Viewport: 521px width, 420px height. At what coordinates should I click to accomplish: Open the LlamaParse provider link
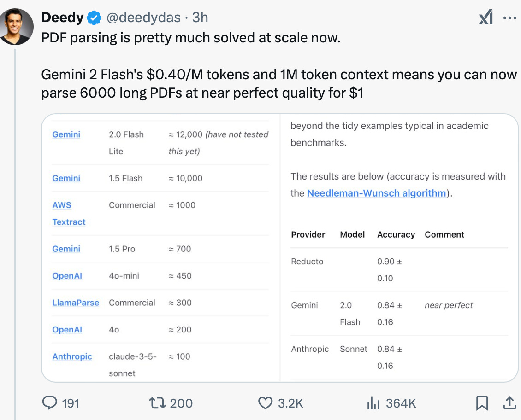[76, 303]
